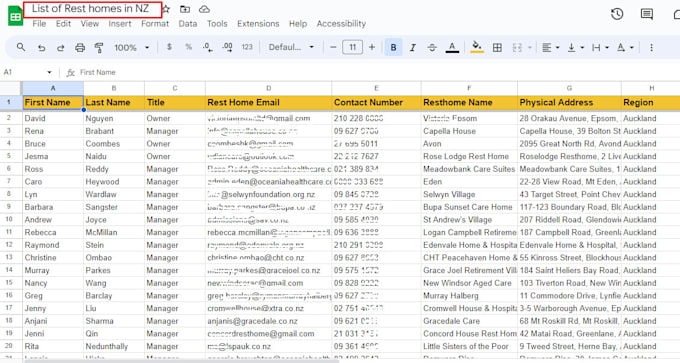The height and width of the screenshot is (363, 680).
Task: Select row 10 header
Action: click(9, 219)
